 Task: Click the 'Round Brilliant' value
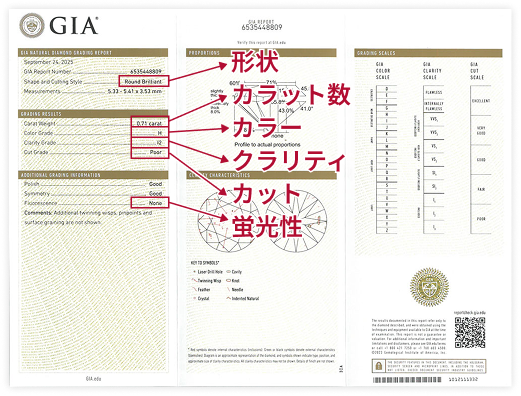143,81
